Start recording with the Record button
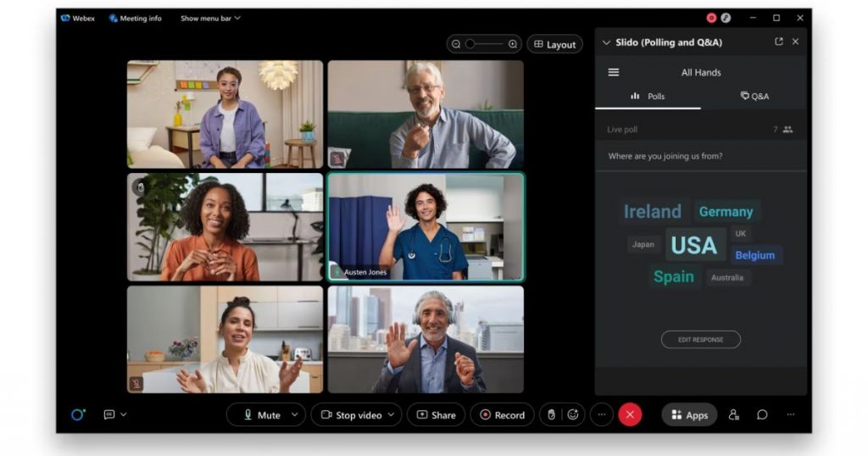The height and width of the screenshot is (456, 868). 502,414
